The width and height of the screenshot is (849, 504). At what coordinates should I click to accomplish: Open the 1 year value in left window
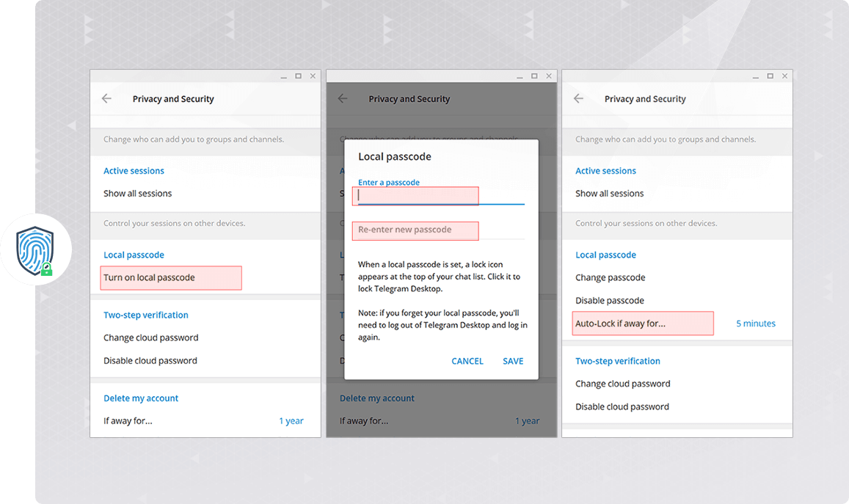point(291,421)
